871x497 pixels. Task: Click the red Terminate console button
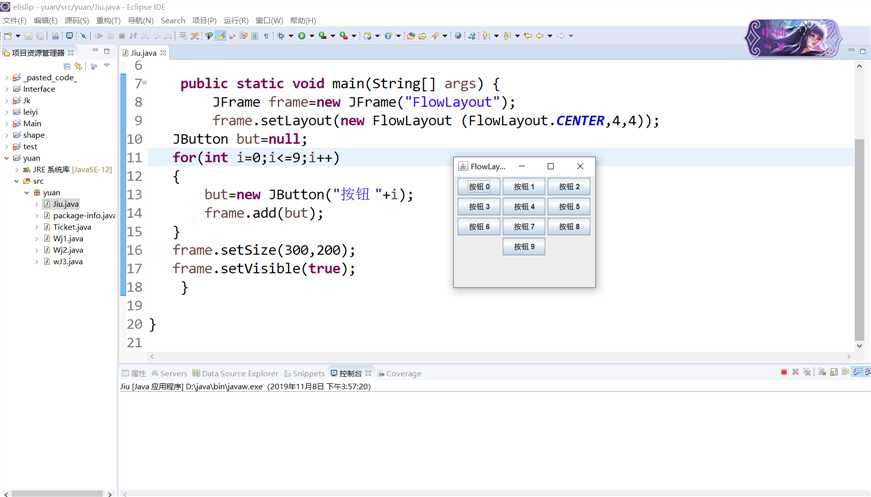[x=784, y=372]
